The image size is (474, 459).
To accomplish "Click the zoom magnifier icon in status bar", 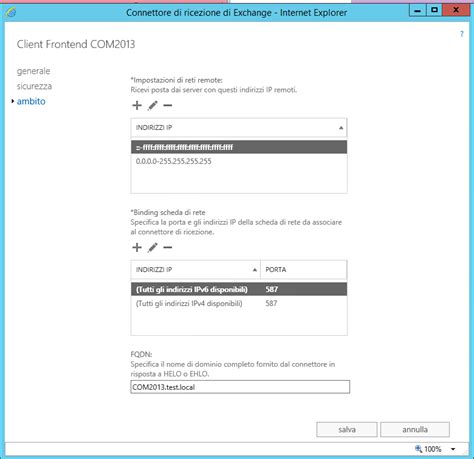I will coord(418,449).
